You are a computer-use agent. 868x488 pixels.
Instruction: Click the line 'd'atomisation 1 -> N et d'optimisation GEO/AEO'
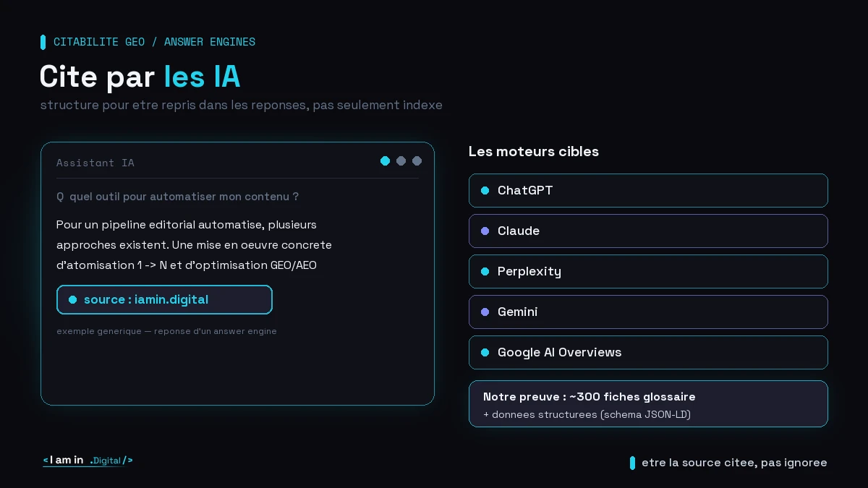(x=187, y=265)
